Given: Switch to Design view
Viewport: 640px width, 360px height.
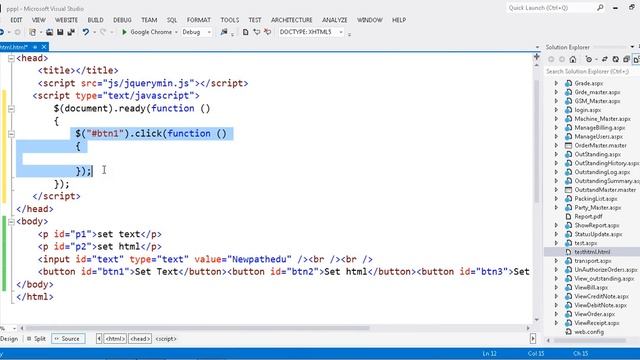Looking at the screenshot, I should 9,339.
